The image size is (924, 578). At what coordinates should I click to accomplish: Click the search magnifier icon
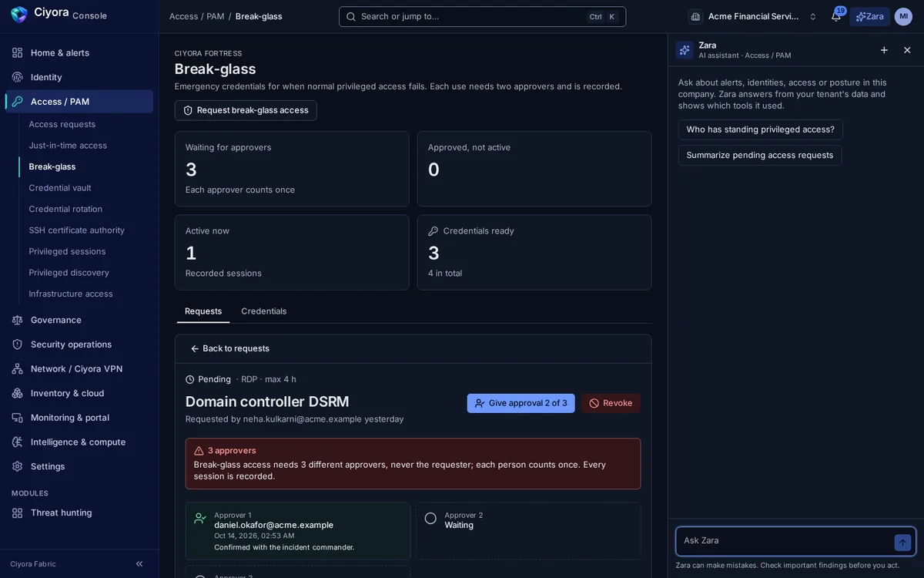pos(351,16)
